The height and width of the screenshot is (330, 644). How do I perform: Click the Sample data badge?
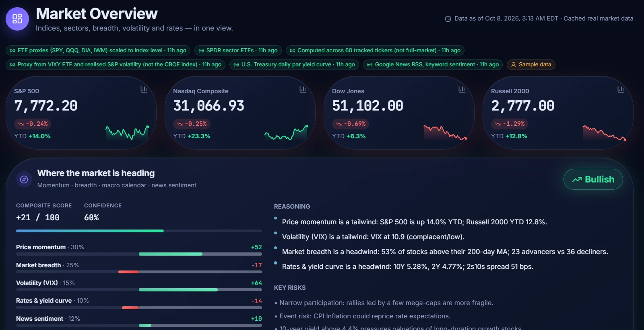(531, 65)
